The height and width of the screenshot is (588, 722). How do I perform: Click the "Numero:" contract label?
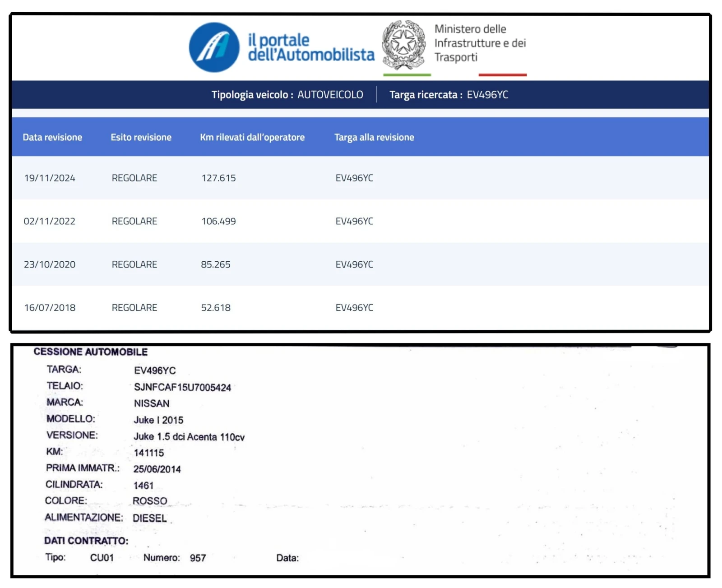point(162,558)
